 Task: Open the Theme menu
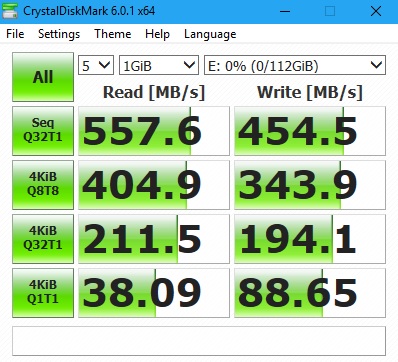click(x=113, y=34)
